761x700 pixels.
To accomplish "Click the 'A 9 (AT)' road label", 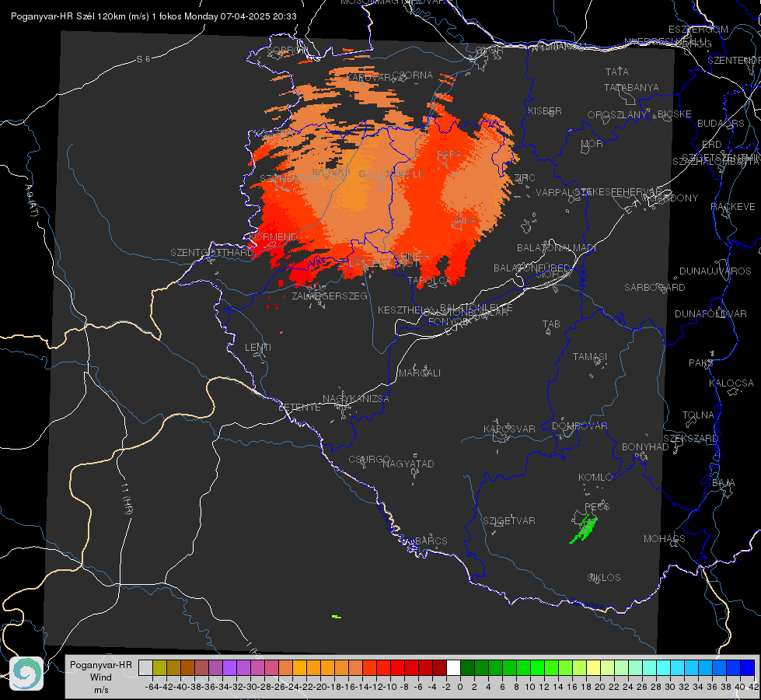I will coord(32,200).
